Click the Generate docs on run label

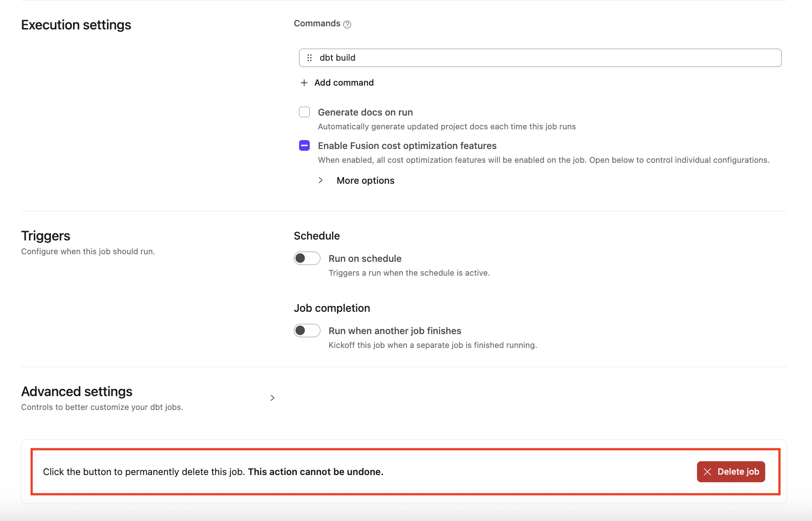(365, 112)
